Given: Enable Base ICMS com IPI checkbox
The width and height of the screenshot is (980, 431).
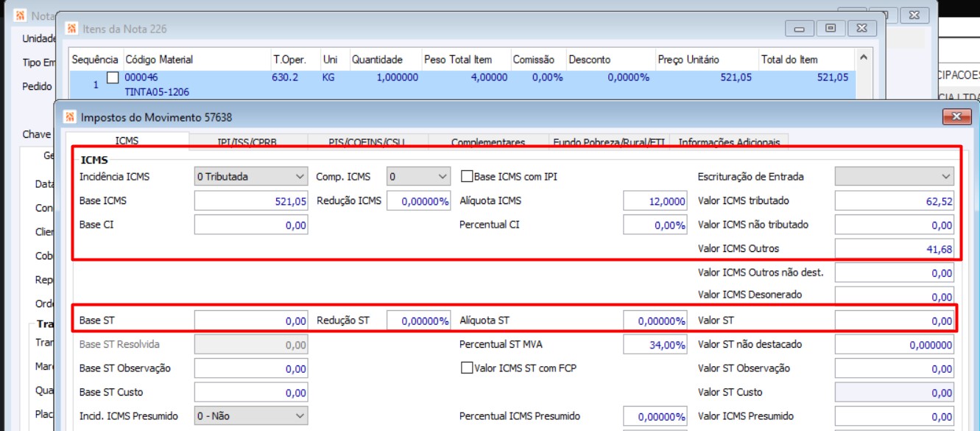Looking at the screenshot, I should pos(466,177).
